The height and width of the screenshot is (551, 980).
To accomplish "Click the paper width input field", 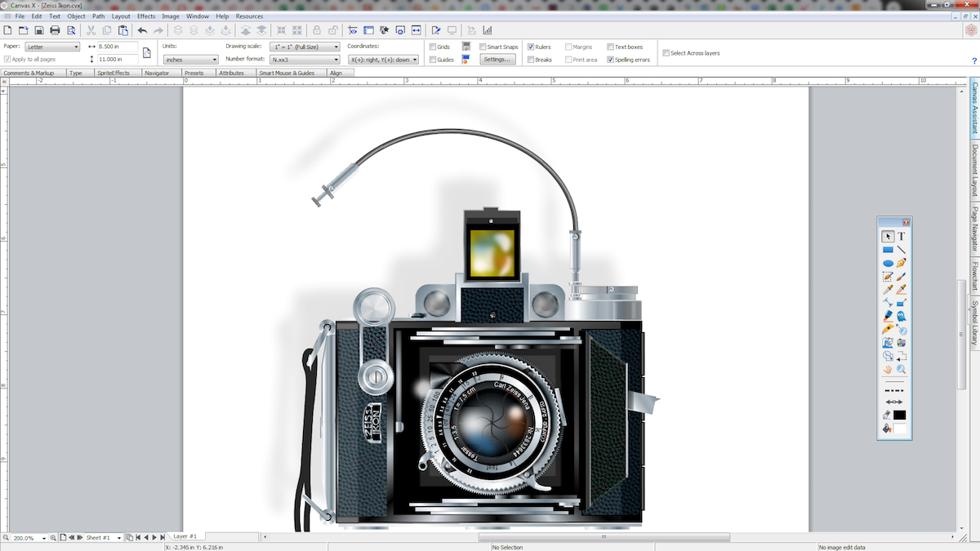I will point(117,47).
